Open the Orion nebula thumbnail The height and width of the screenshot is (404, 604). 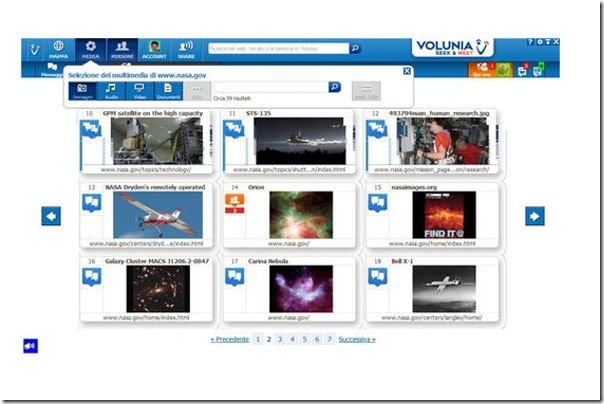301,215
